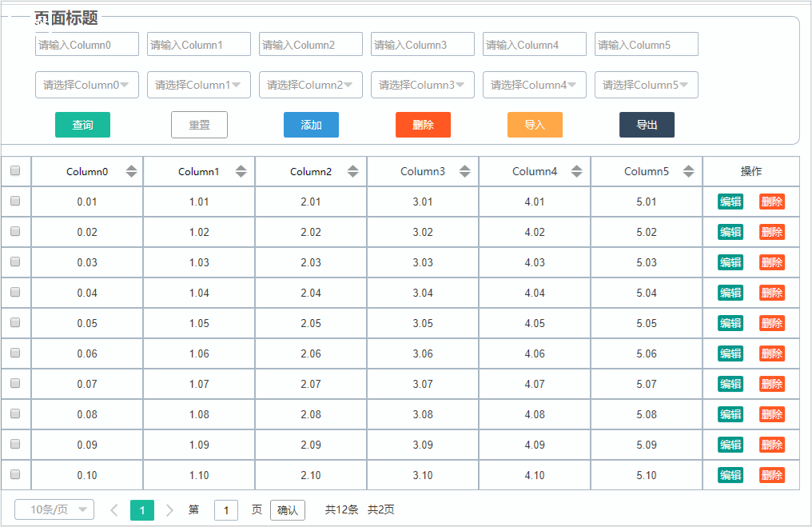812x527 pixels.
Task: Focus the 请输入Column5 input field
Action: click(x=647, y=44)
